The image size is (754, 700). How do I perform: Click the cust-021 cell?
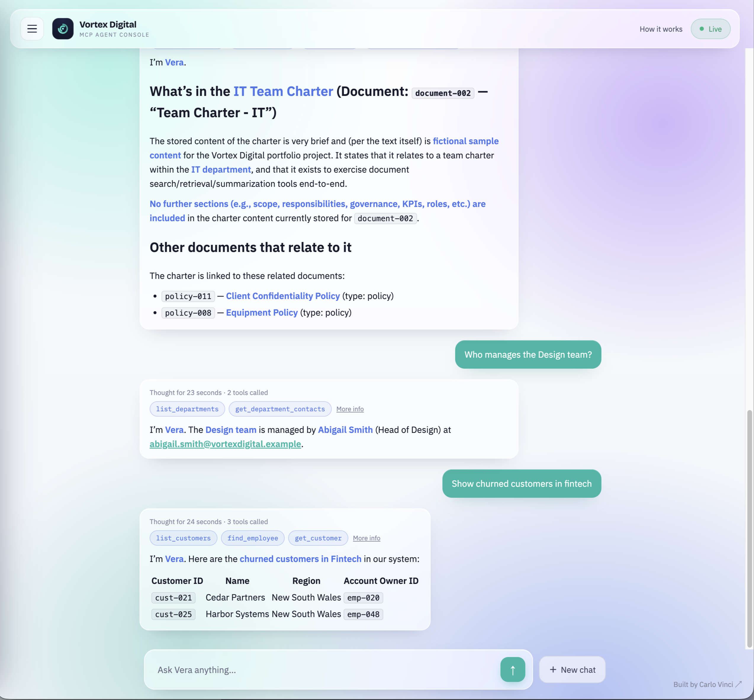point(173,598)
